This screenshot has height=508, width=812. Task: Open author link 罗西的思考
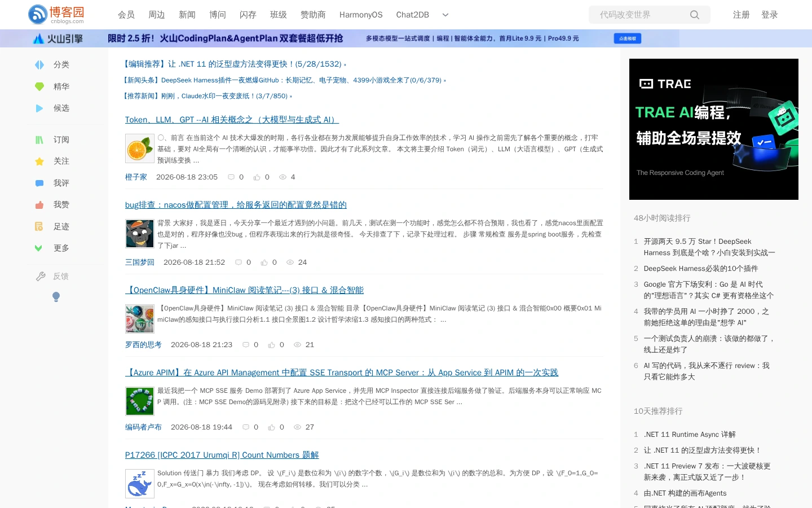(x=143, y=345)
